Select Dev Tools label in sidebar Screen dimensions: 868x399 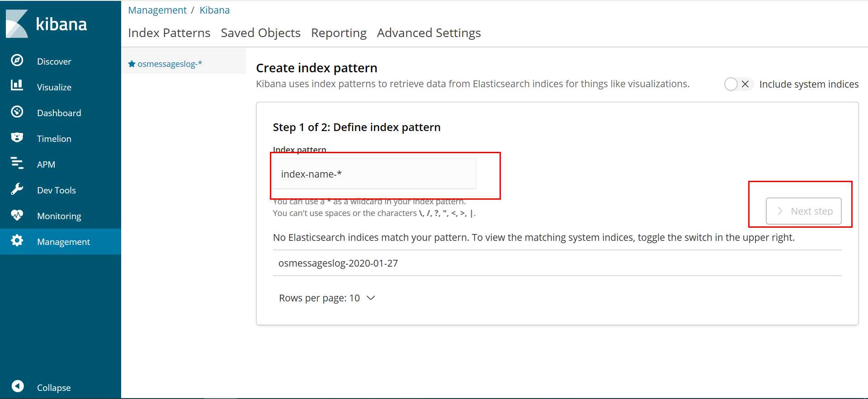[57, 190]
